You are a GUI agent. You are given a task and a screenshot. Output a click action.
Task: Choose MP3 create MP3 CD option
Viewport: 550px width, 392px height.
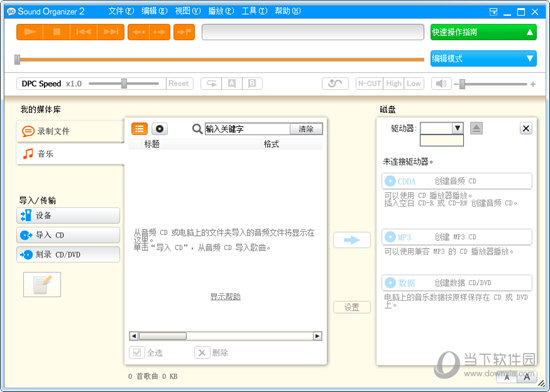pyautogui.click(x=457, y=237)
